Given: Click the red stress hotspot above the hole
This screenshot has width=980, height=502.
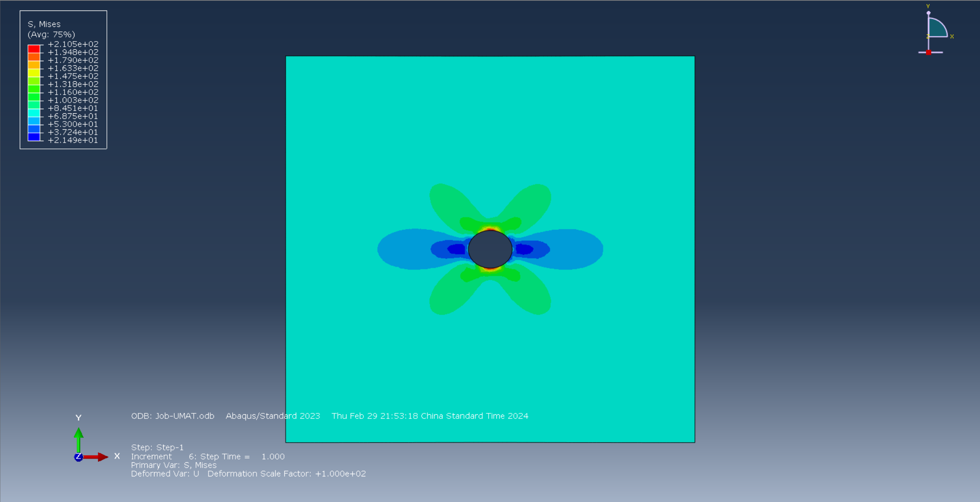Looking at the screenshot, I should [490, 228].
